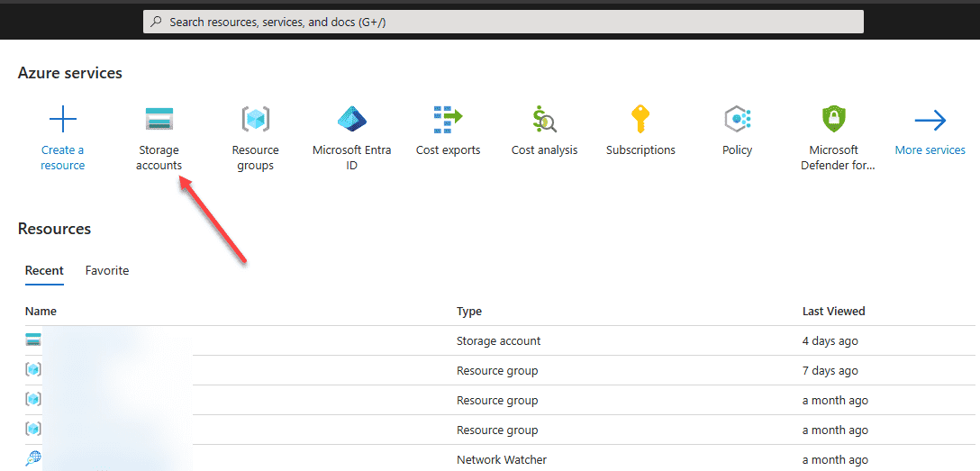The width and height of the screenshot is (980, 471).
Task: Open the Cost exports icon
Action: pos(448,119)
